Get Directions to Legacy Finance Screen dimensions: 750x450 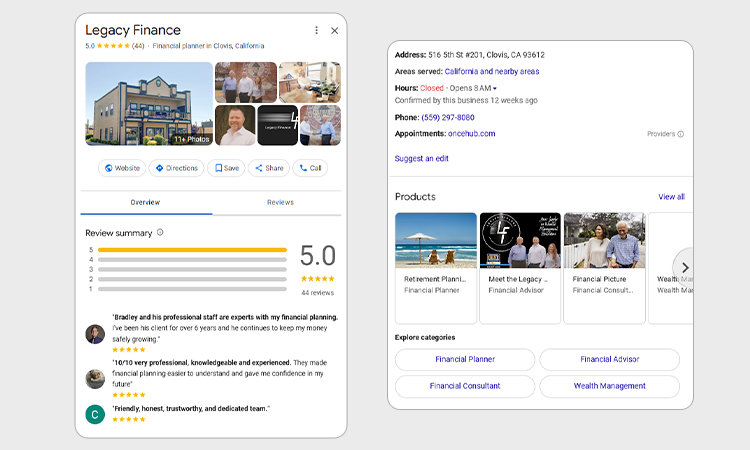click(176, 168)
